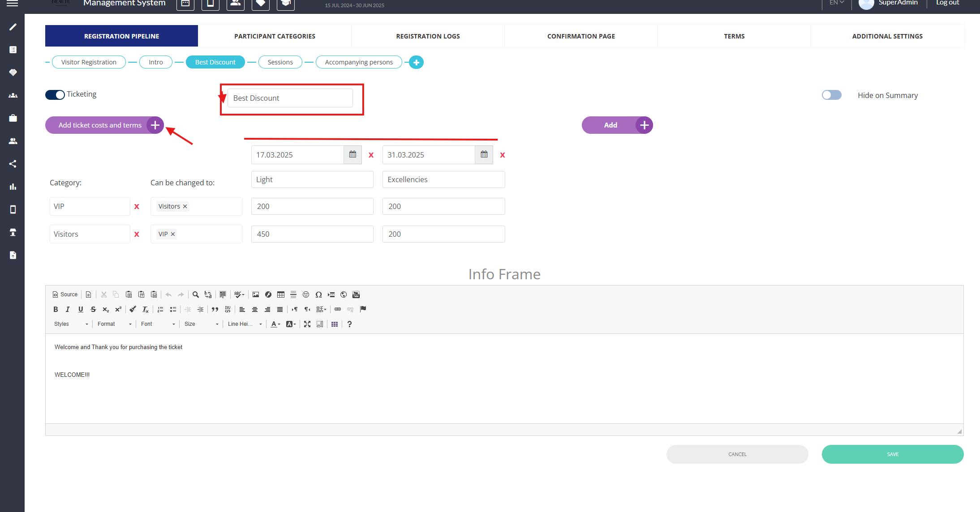Open the Size dropdown

pos(201,324)
